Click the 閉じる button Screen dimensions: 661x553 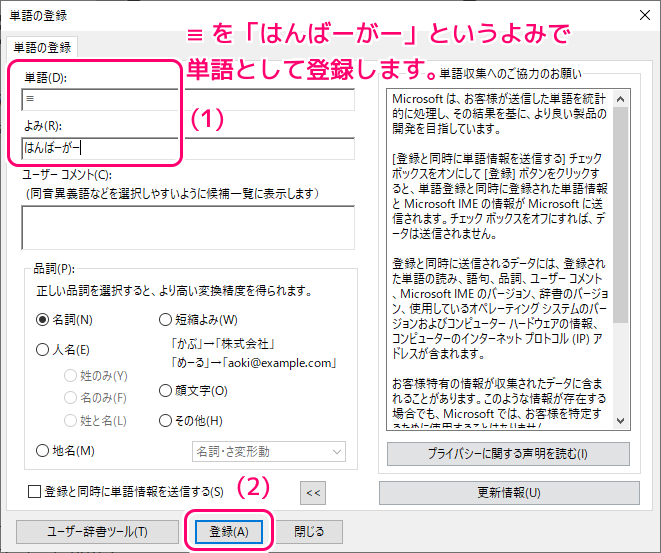pyautogui.click(x=309, y=532)
